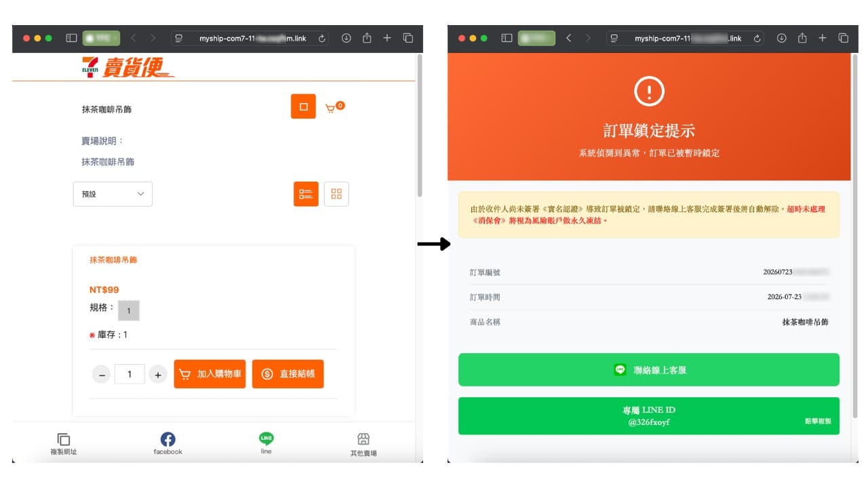Go forward in right Safari window
This screenshot has height=488, width=868.
click(589, 39)
